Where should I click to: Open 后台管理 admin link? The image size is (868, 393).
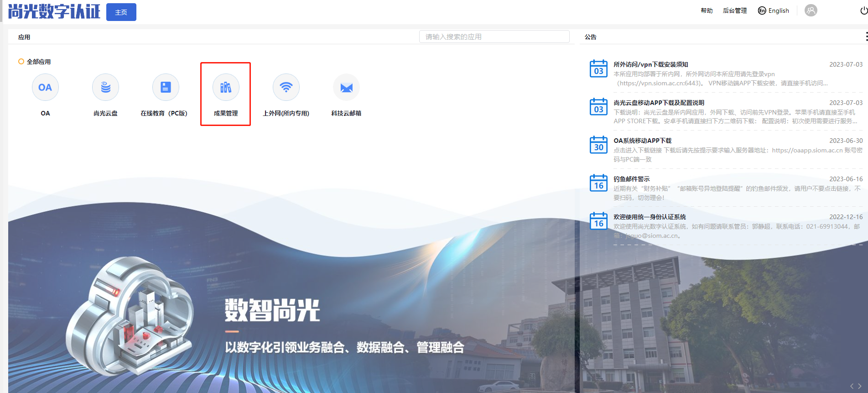click(734, 10)
